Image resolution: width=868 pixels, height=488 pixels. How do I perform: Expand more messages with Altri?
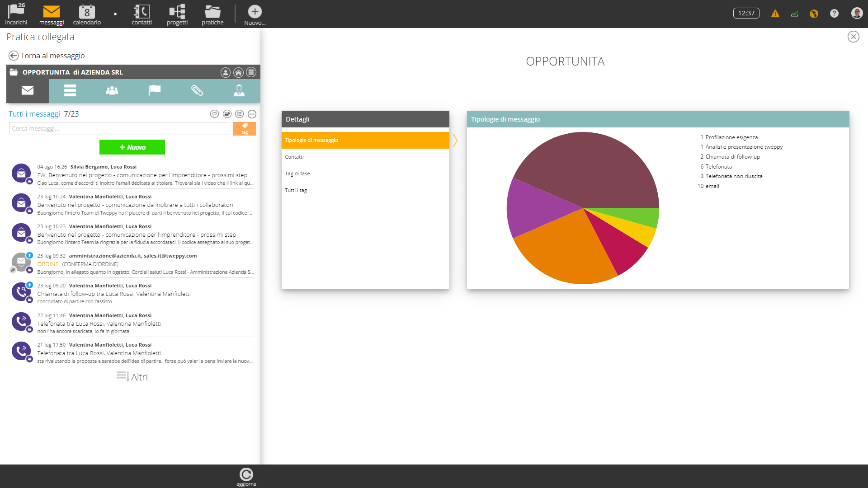tap(132, 377)
